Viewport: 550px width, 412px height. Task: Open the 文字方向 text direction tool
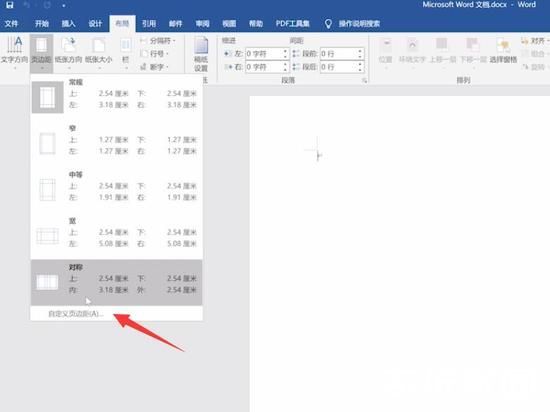point(14,53)
